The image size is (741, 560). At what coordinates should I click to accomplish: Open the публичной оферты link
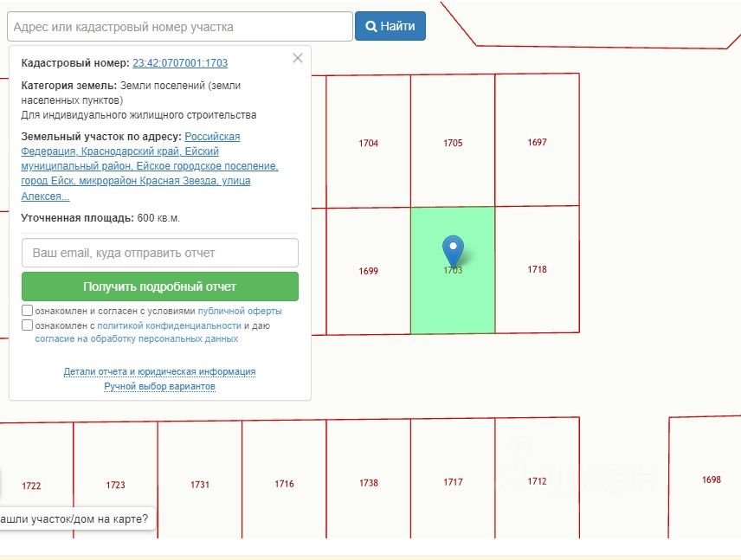240,311
